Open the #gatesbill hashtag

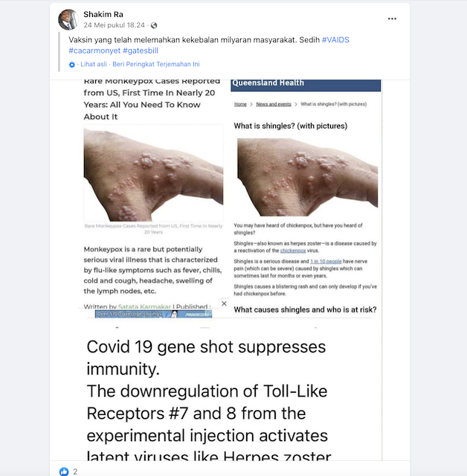pyautogui.click(x=141, y=50)
